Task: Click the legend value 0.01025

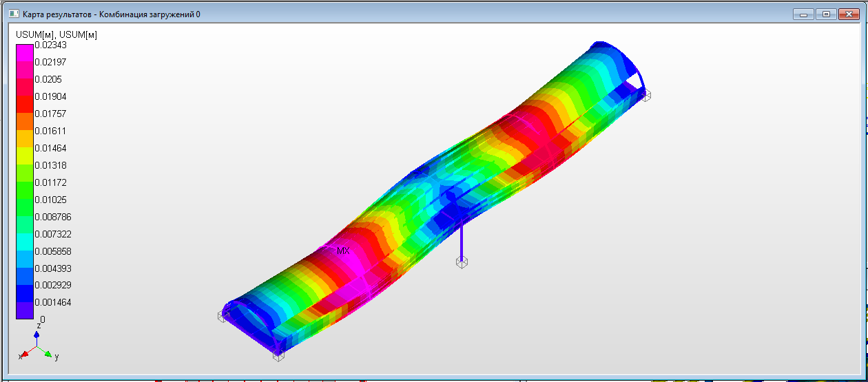Action: tap(50, 200)
